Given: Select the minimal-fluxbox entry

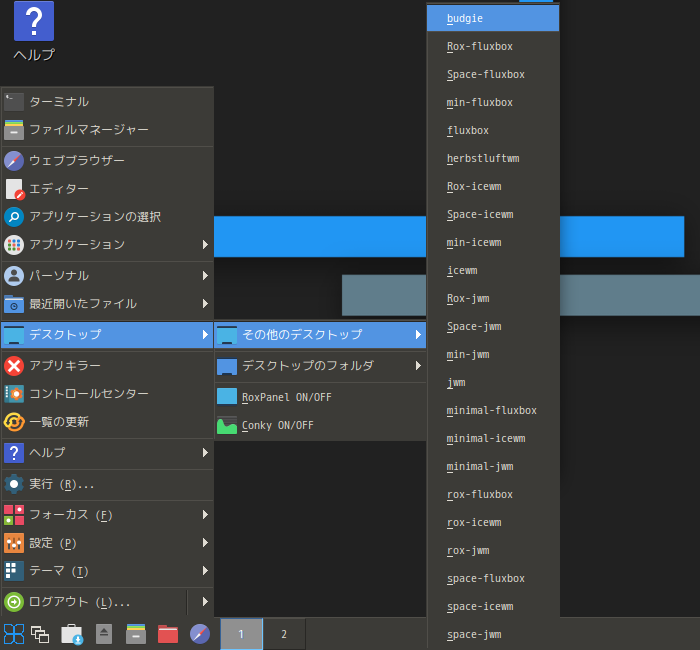Looking at the screenshot, I should click(x=493, y=411).
